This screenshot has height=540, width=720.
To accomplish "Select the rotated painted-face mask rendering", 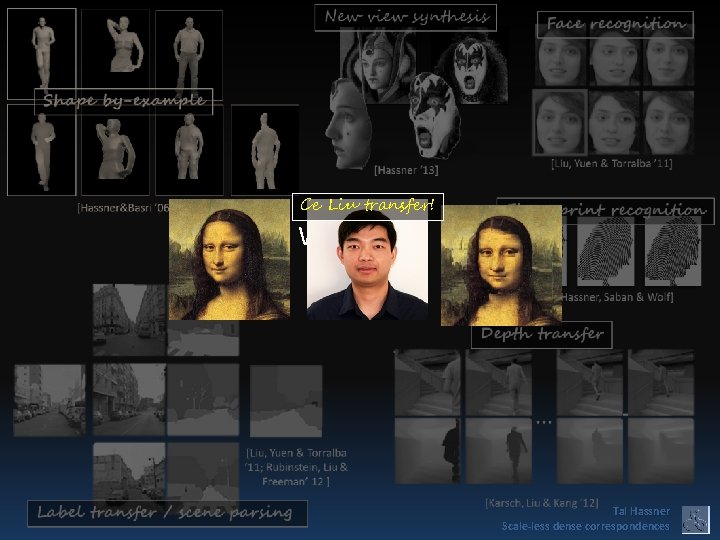I will 434,116.
